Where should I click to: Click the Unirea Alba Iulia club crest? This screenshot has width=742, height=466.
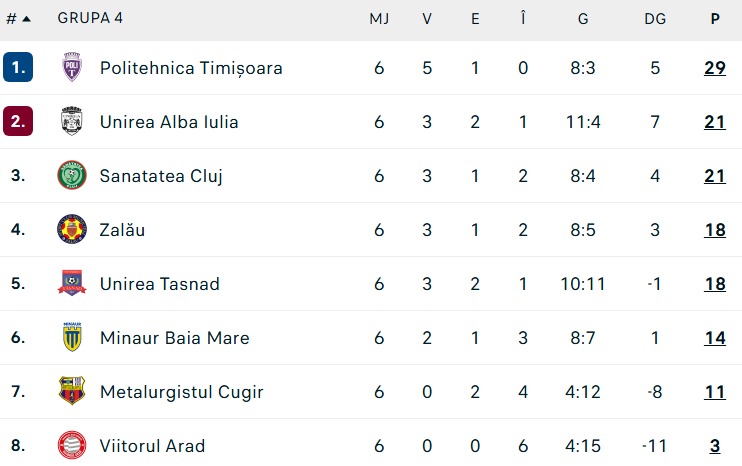coord(72,121)
